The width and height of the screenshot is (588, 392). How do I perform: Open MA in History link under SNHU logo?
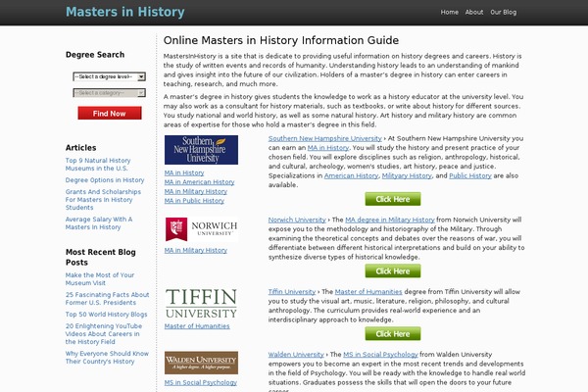tap(184, 172)
